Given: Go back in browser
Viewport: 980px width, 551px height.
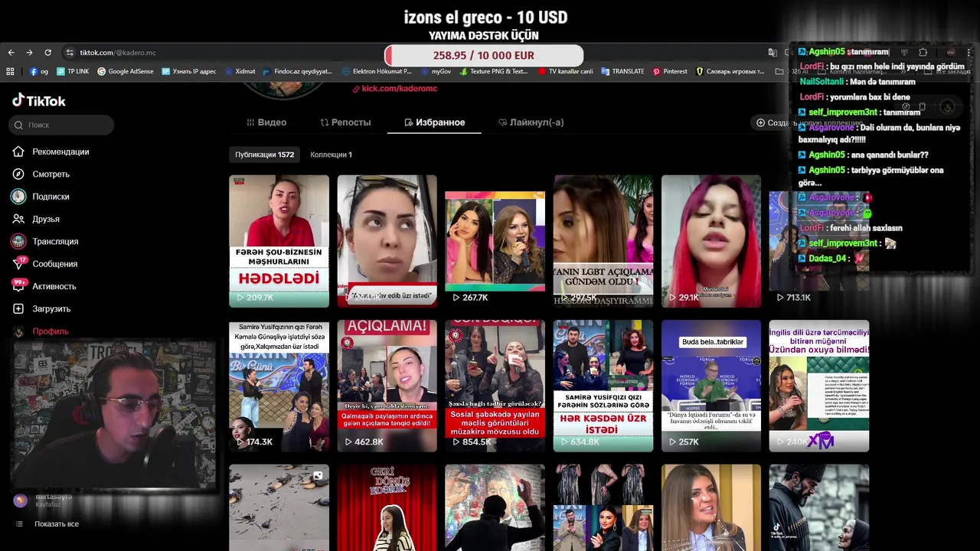Looking at the screenshot, I should tap(11, 53).
